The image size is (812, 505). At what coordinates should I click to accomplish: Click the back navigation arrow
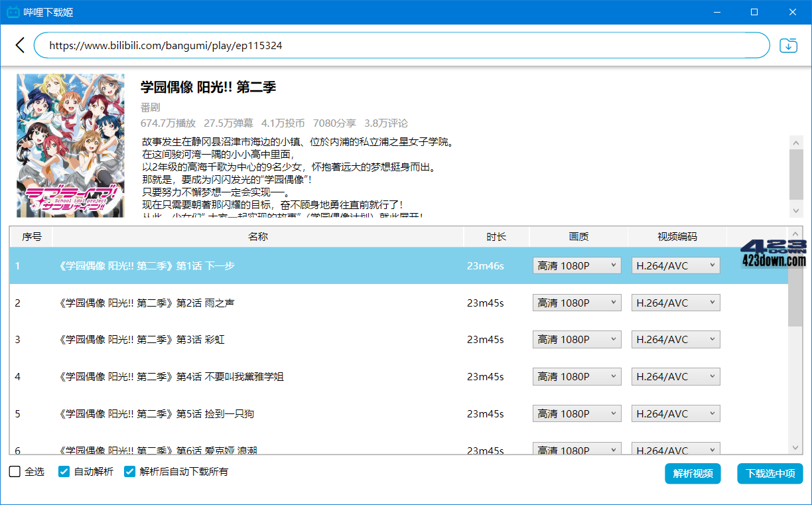[x=19, y=45]
